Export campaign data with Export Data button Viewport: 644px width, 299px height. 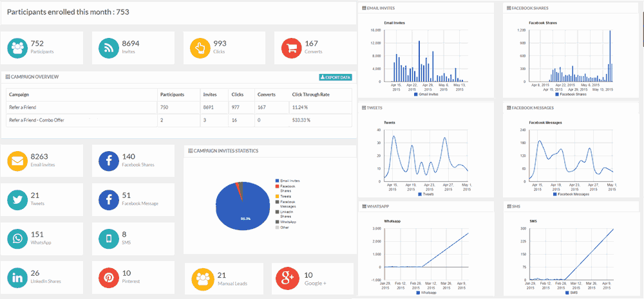tap(335, 77)
